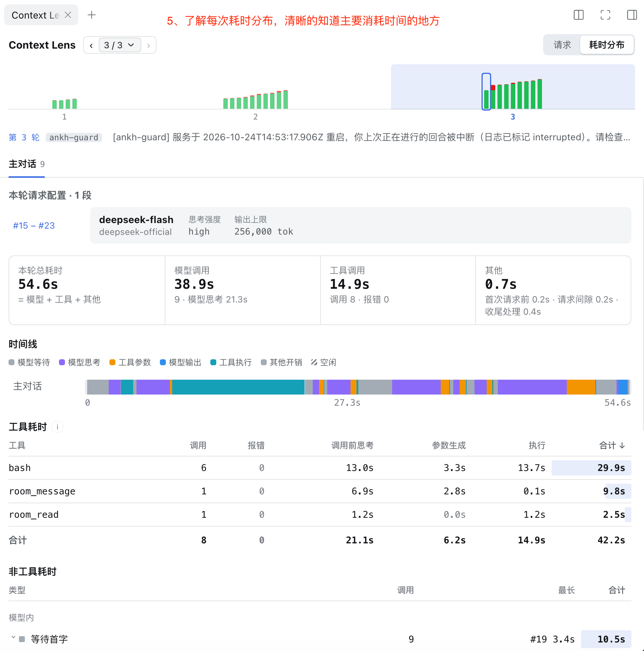Click the 模型思考 legend swatch
644x651 pixels.
pos(62,362)
